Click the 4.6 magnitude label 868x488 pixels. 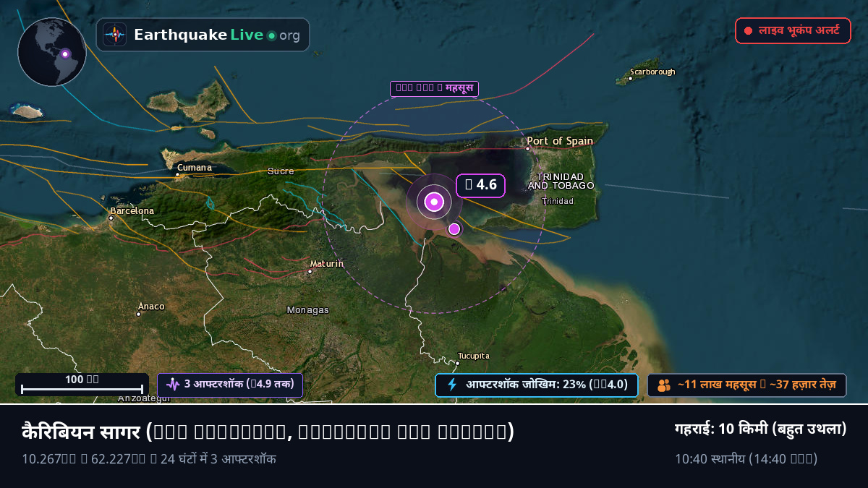[x=481, y=185]
